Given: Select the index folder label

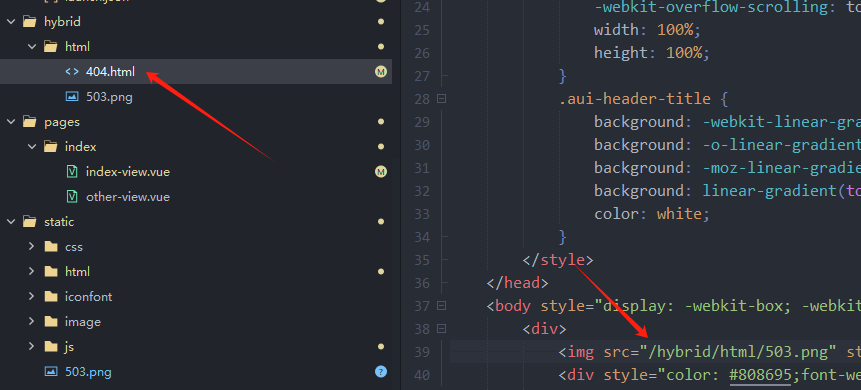Looking at the screenshot, I should [80, 147].
